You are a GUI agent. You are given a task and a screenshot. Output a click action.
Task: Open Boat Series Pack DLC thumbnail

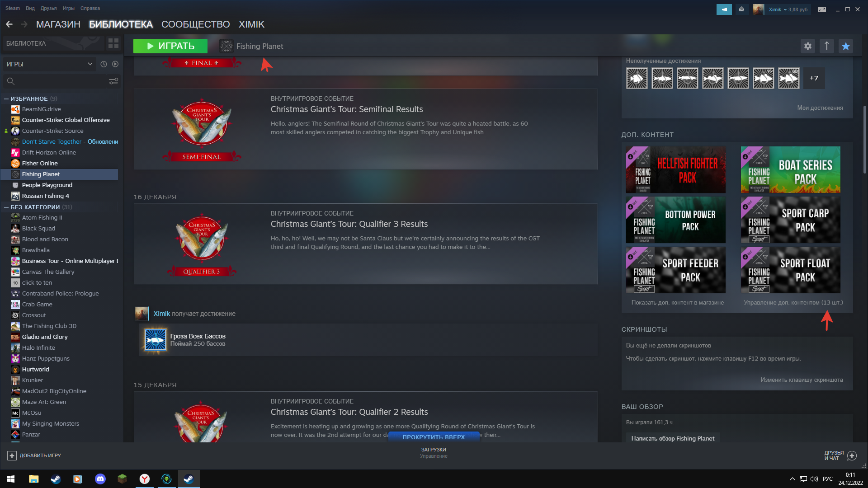791,170
